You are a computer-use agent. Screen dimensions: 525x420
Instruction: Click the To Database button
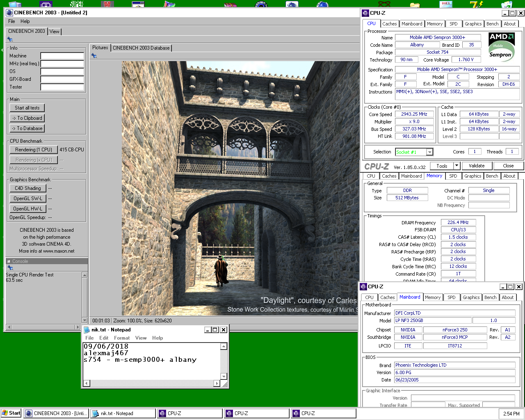pyautogui.click(x=27, y=128)
